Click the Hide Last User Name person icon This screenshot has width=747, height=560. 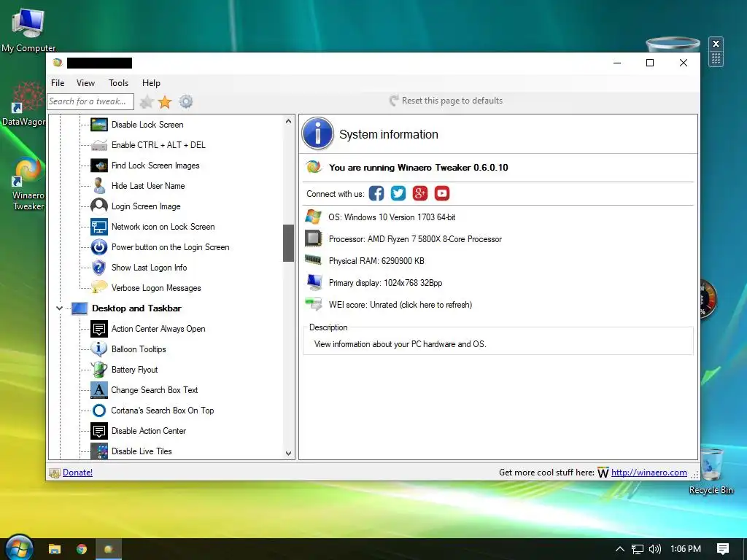point(99,186)
